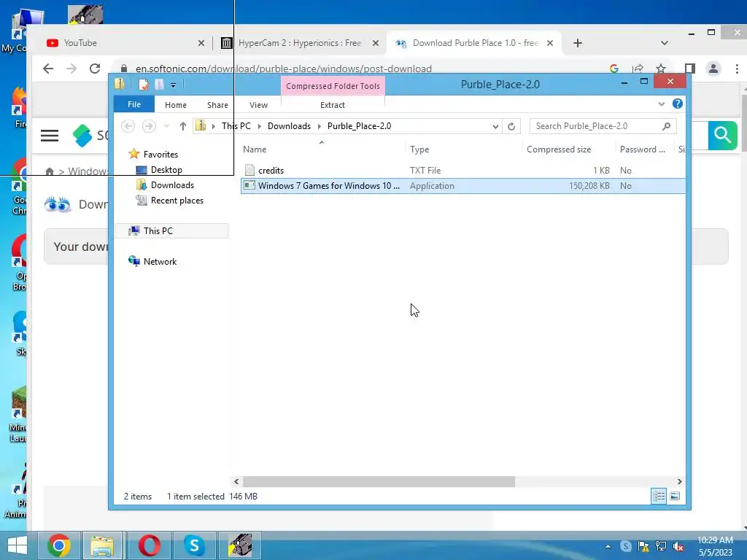Click the search magnifier in Explorer

click(x=667, y=126)
